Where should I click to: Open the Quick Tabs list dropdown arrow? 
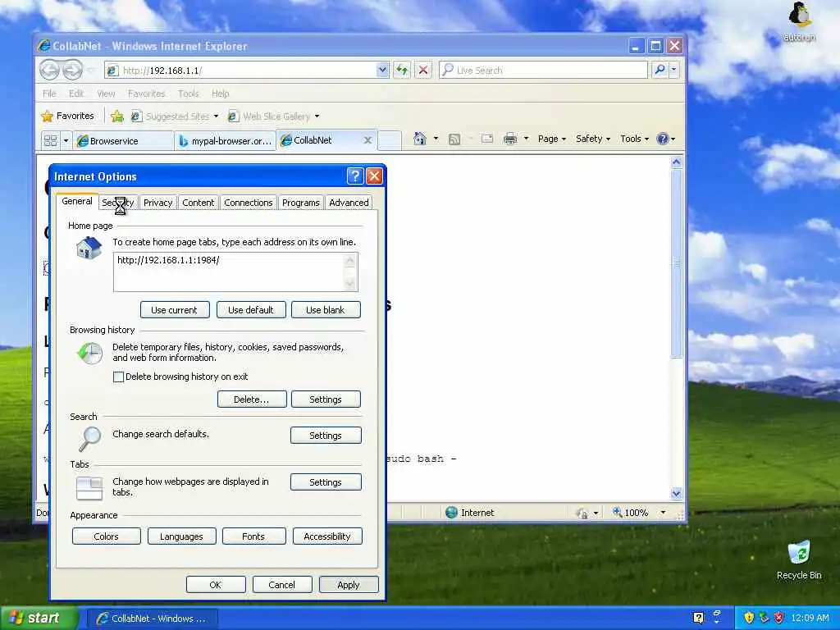tap(66, 141)
